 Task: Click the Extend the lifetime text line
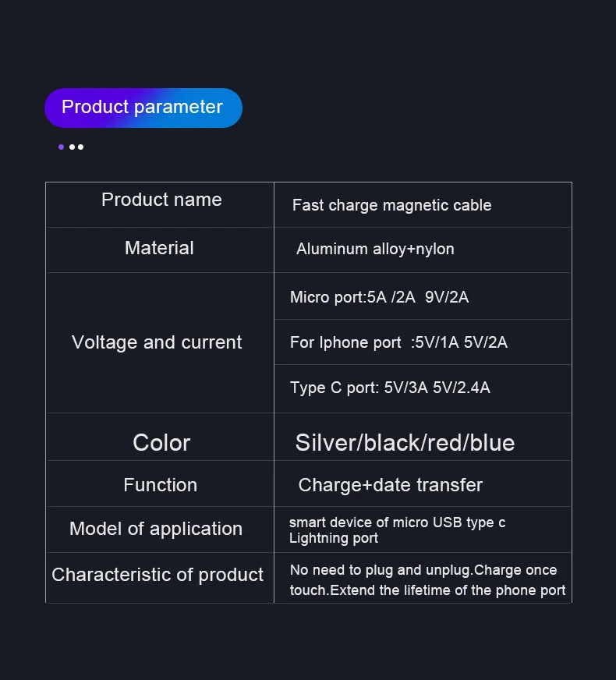click(x=427, y=590)
